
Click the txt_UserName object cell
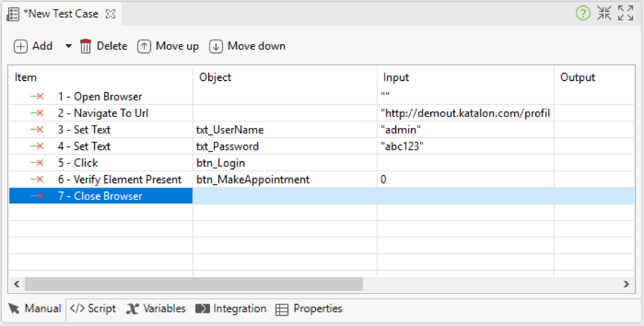(285, 130)
